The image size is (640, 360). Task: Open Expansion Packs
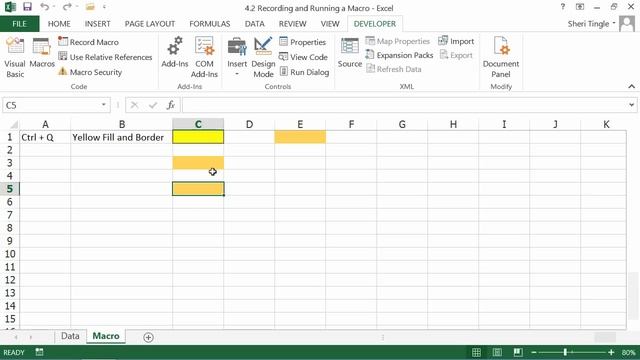(x=399, y=55)
